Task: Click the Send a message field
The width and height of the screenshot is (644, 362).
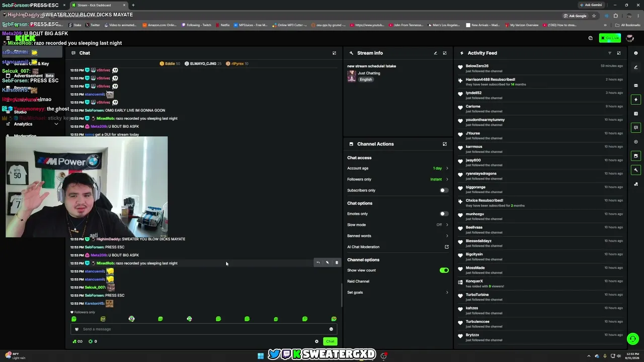Action: 203,329
